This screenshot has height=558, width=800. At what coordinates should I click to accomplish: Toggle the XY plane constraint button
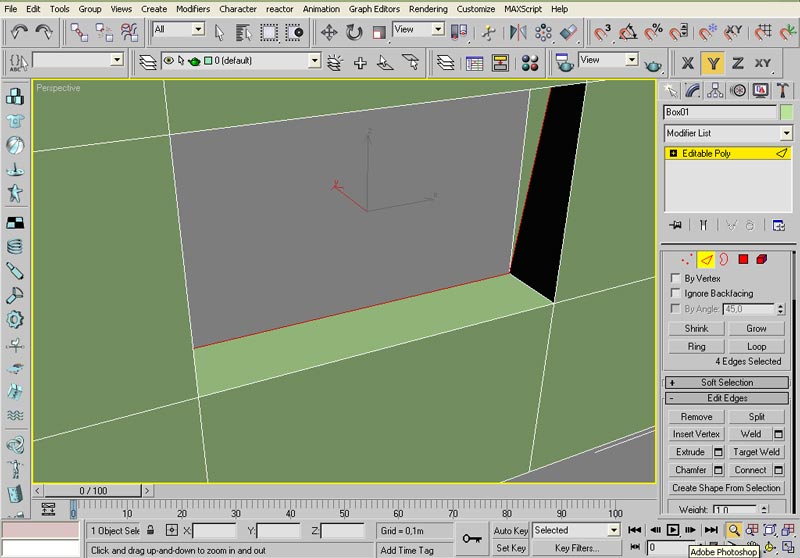(763, 63)
